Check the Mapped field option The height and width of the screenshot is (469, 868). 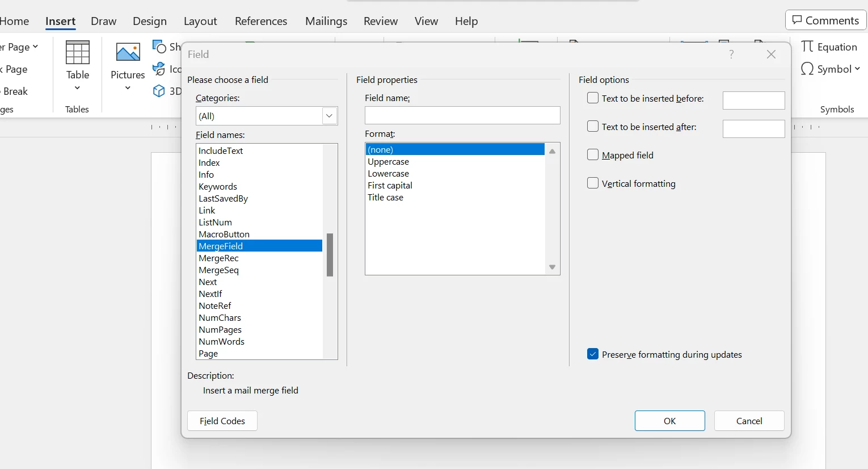[x=593, y=155]
